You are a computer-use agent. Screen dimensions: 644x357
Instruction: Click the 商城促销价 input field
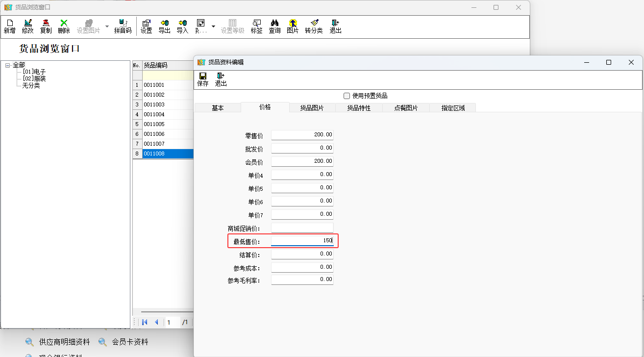pyautogui.click(x=302, y=228)
